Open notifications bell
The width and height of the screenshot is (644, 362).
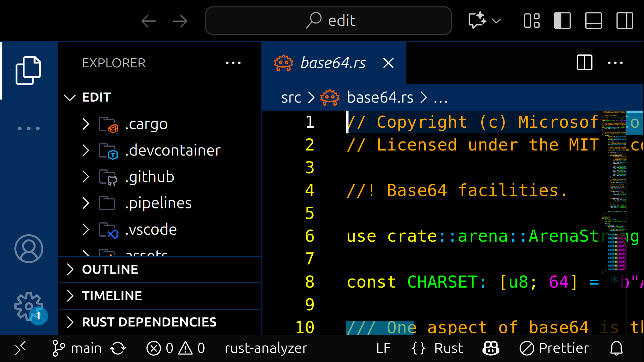pyautogui.click(x=616, y=348)
